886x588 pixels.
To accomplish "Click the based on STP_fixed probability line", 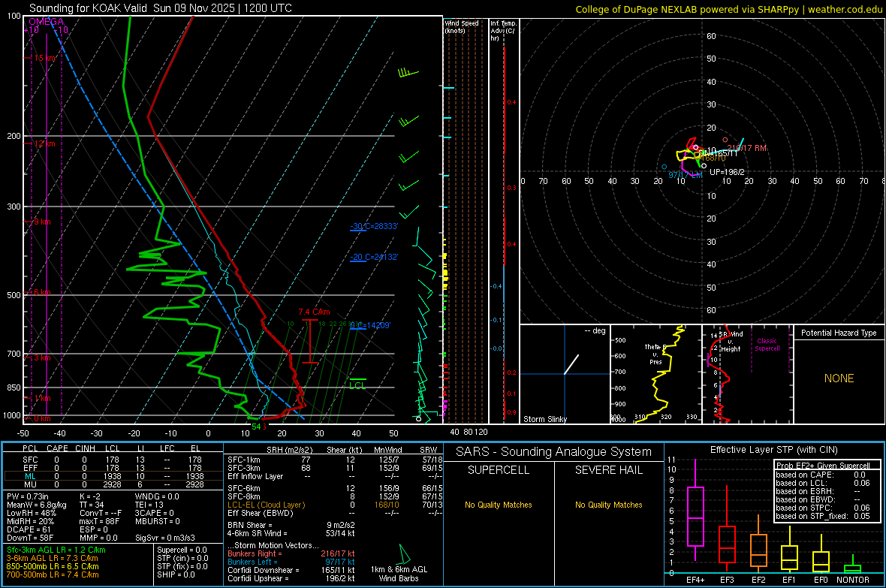I will tap(823, 516).
